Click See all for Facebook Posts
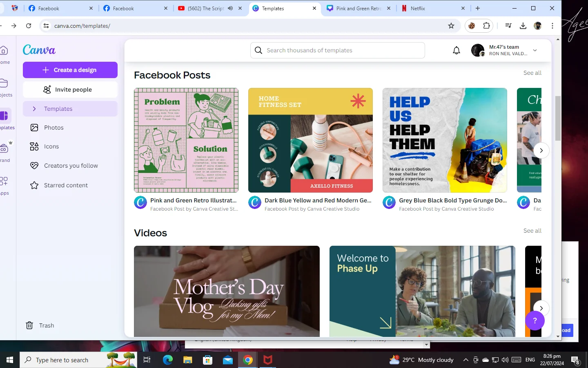This screenshot has height=368, width=588. 532,73
